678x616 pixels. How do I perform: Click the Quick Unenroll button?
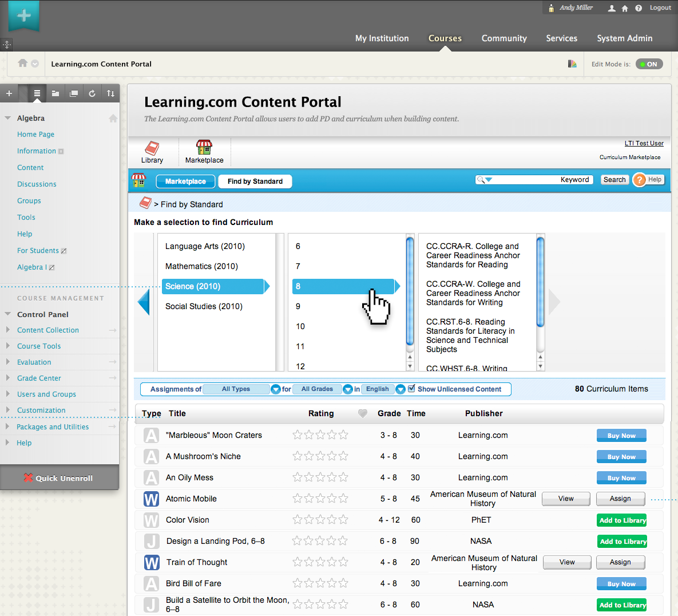pos(60,477)
